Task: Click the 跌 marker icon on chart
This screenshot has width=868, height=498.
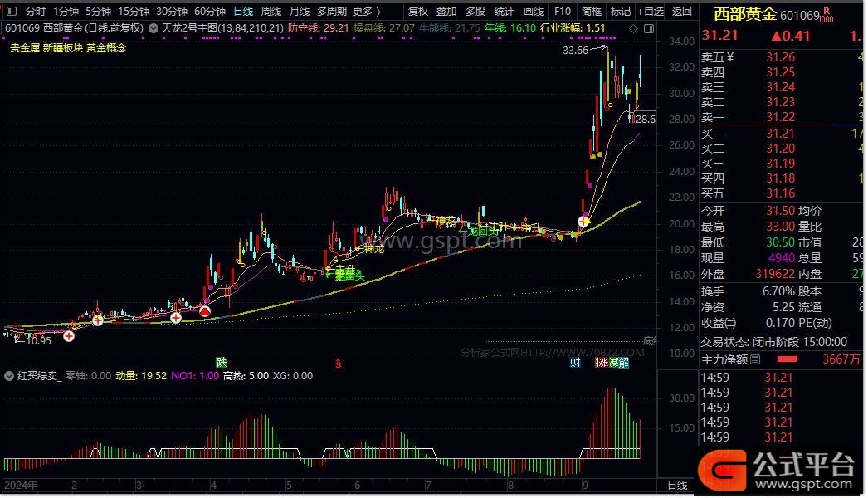Action: coord(221,362)
